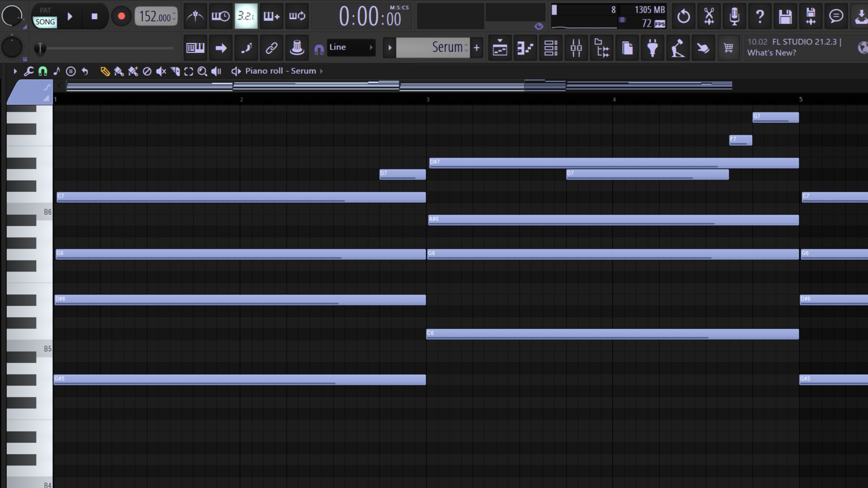The width and height of the screenshot is (868, 488).
Task: Open the Mixer window
Action: (576, 48)
